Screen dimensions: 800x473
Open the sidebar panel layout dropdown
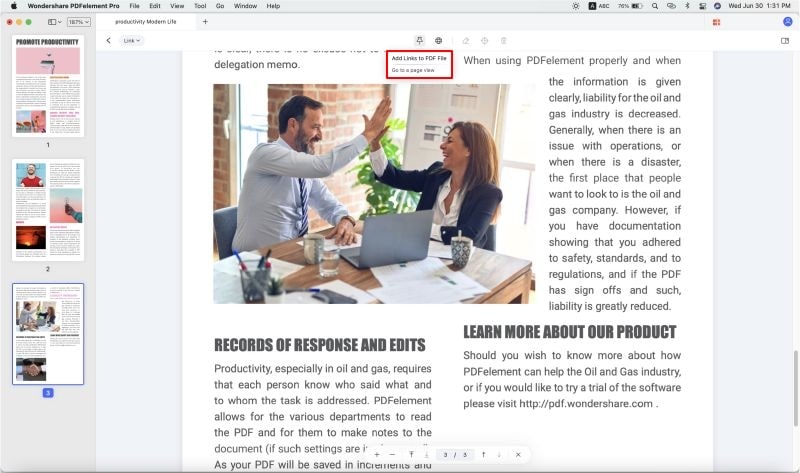pos(54,22)
